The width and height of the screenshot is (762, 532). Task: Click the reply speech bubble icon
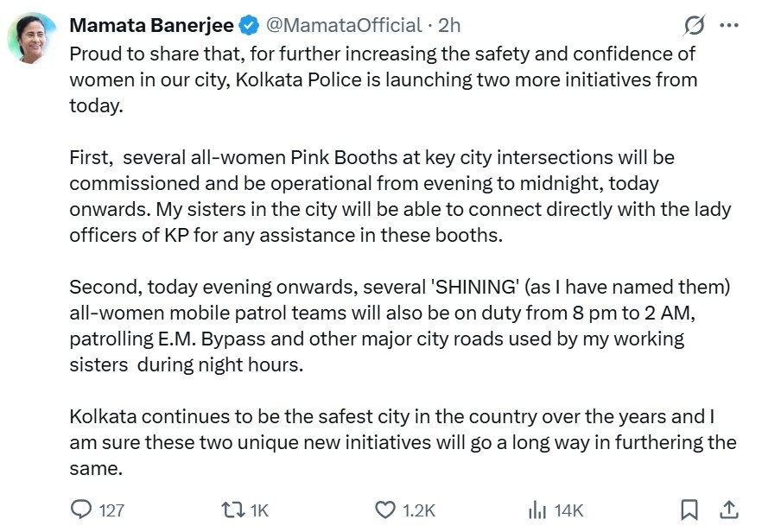(80, 510)
